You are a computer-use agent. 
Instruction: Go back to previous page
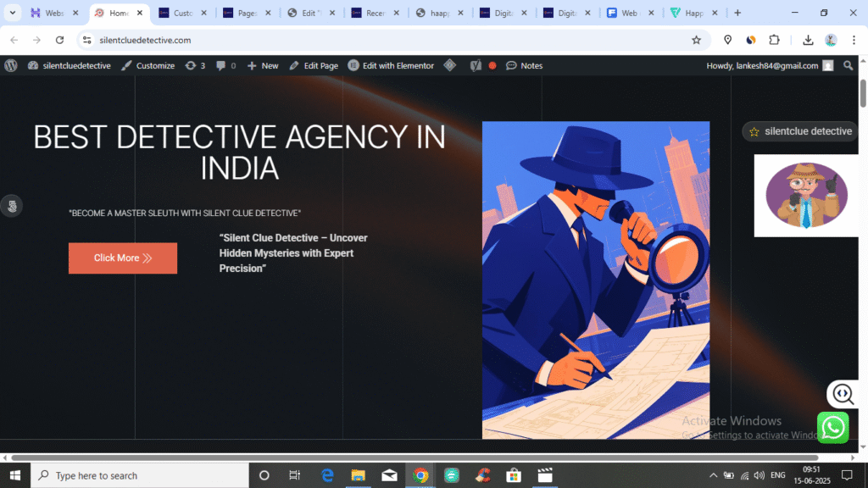pos(14,40)
